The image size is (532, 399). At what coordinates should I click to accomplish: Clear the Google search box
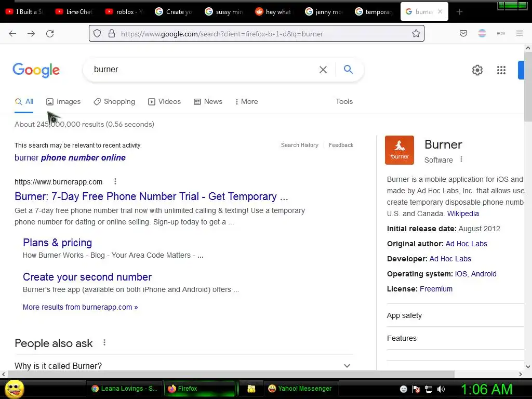(x=323, y=70)
